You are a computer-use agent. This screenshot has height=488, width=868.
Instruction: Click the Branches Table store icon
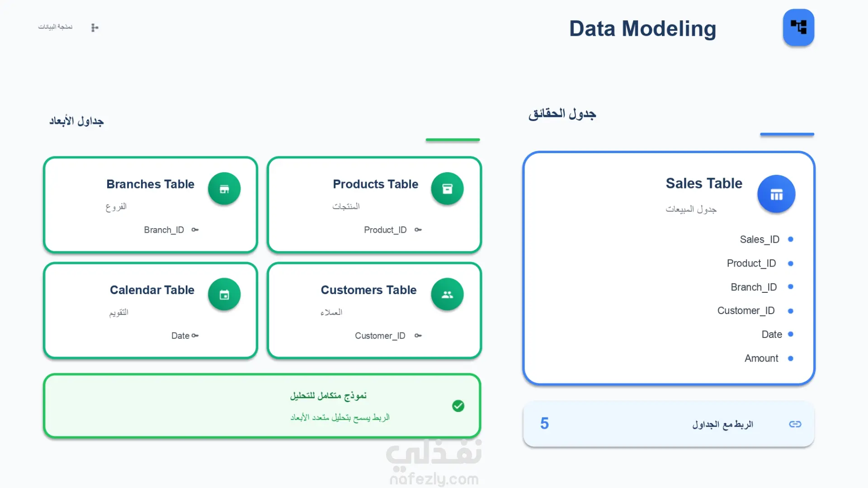pos(224,189)
